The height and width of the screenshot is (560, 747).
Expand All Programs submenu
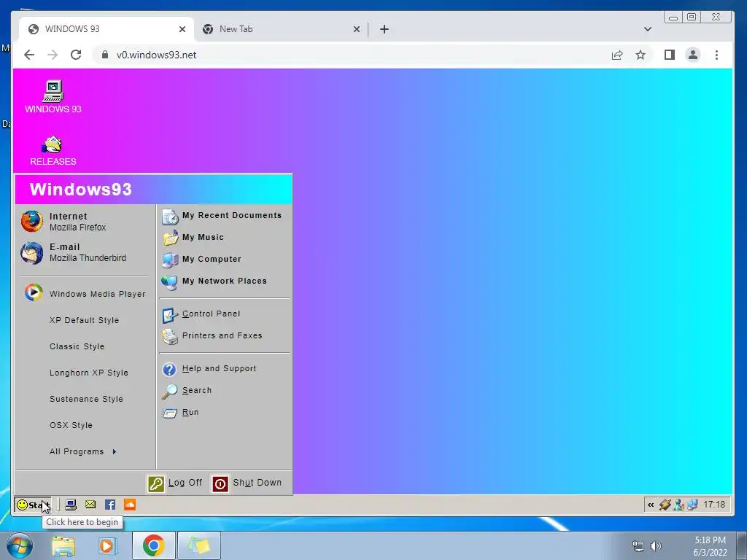click(x=83, y=451)
